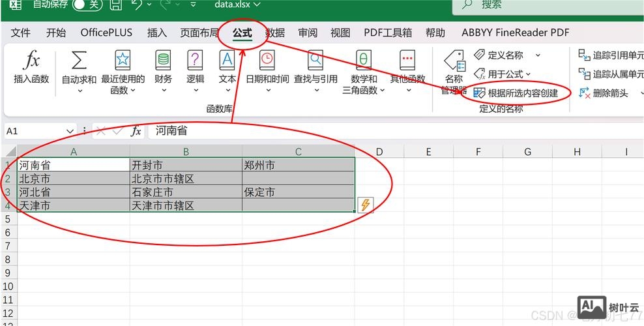This screenshot has width=644, height=326.
Task: Expand the Financial dropdown chevron
Action: 164,91
